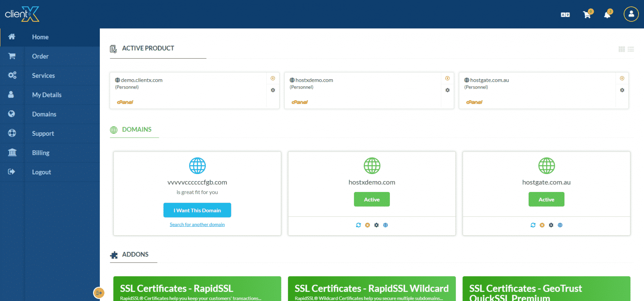Switch Active Product to list view
The height and width of the screenshot is (301, 644).
click(631, 49)
